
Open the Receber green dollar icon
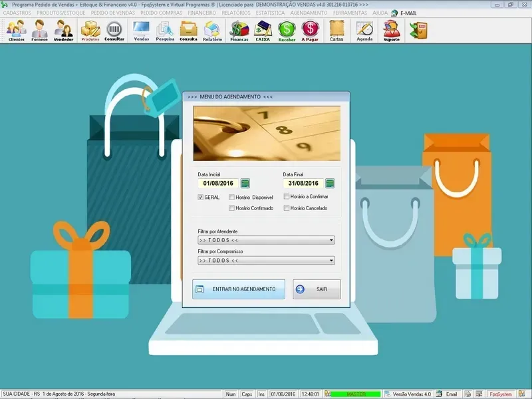(x=287, y=30)
